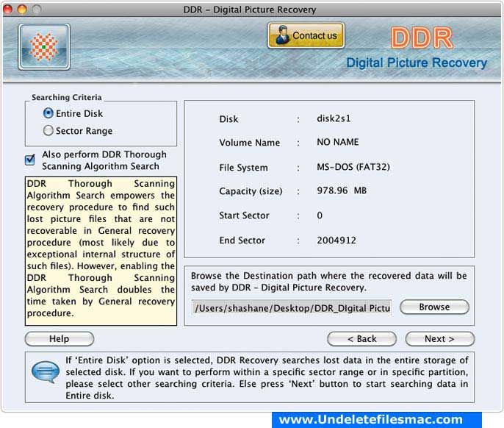Image resolution: width=504 pixels, height=428 pixels.
Task: Click Browse to choose the destination path
Action: [434, 307]
